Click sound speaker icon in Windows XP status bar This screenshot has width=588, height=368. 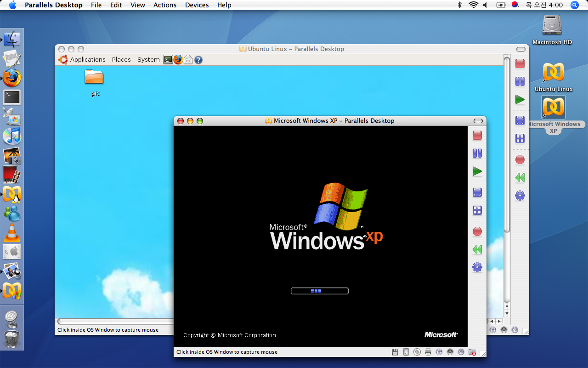[450, 352]
